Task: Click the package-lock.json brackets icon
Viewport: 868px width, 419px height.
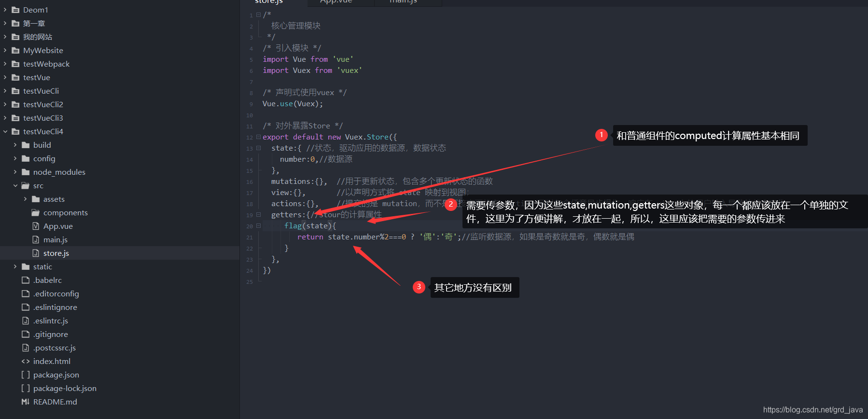Action: click(26, 388)
